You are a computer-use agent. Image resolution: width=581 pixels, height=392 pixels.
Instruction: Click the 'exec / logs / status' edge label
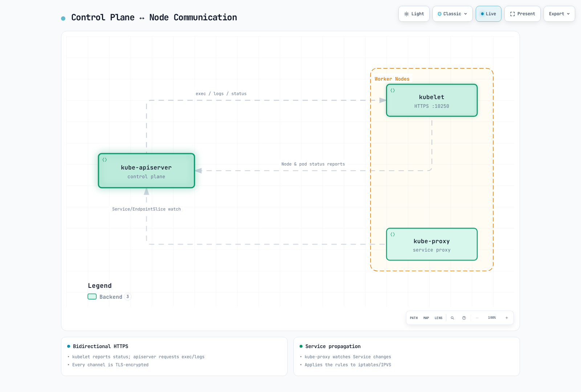point(221,94)
